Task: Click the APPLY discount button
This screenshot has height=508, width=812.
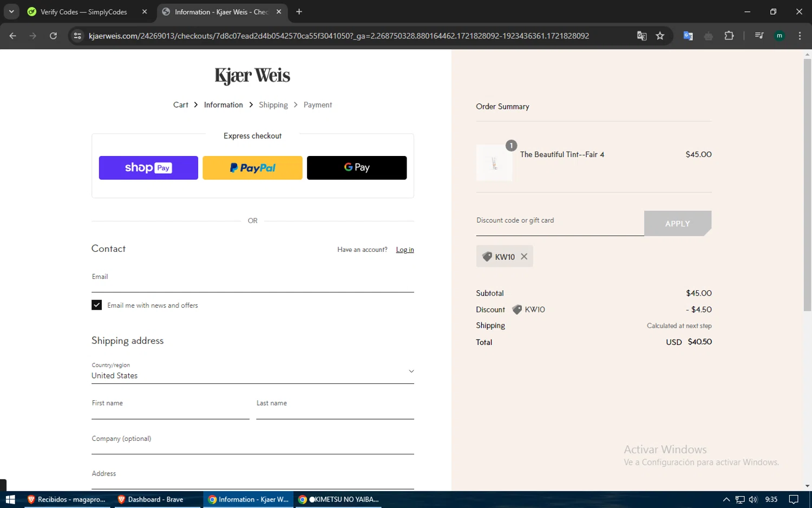Action: (678, 223)
